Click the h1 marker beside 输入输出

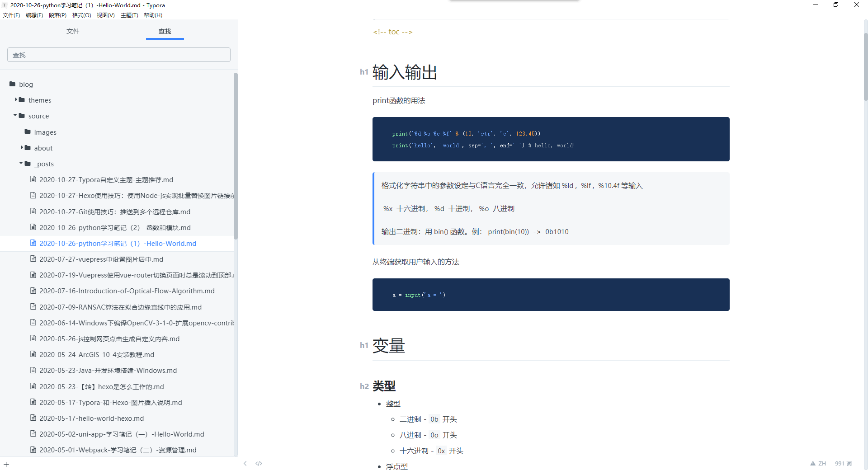[x=364, y=72]
